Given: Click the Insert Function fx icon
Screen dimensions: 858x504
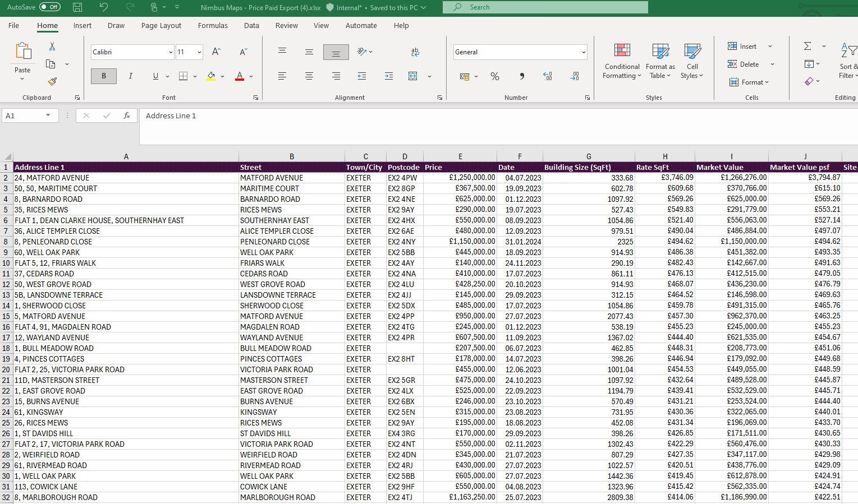Looking at the screenshot, I should [127, 115].
